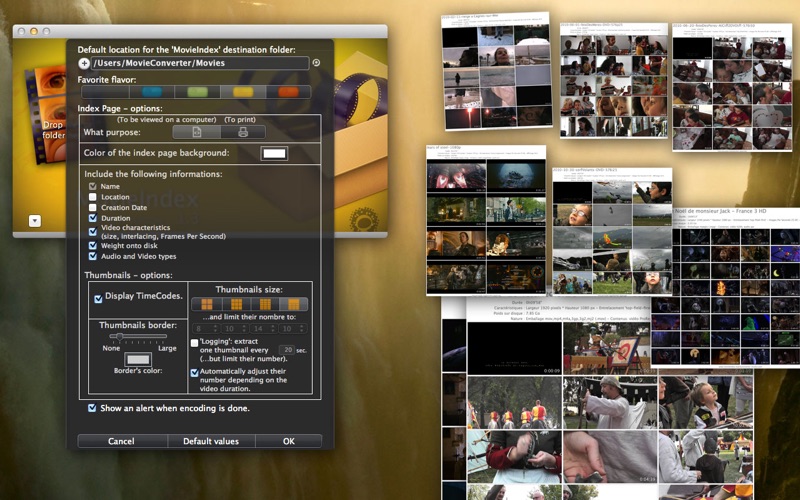Viewport: 800px width, 500px height.
Task: Select the dark gray favorite flavor
Action: [x=106, y=92]
